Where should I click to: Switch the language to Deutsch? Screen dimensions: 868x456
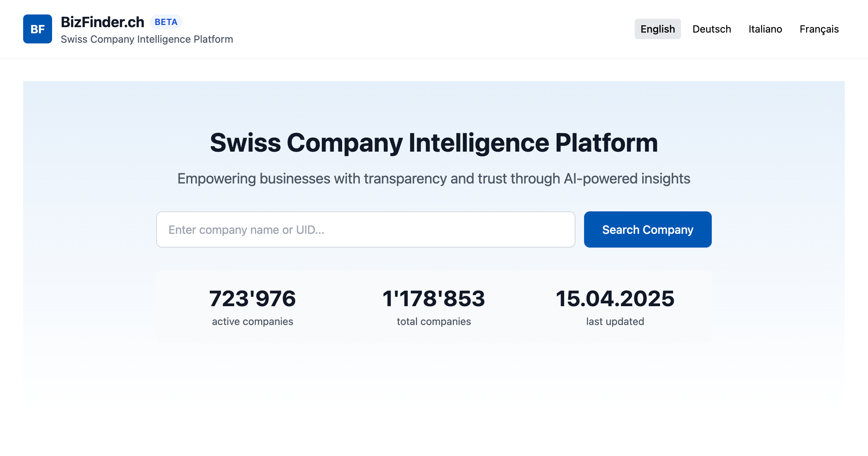coord(711,29)
